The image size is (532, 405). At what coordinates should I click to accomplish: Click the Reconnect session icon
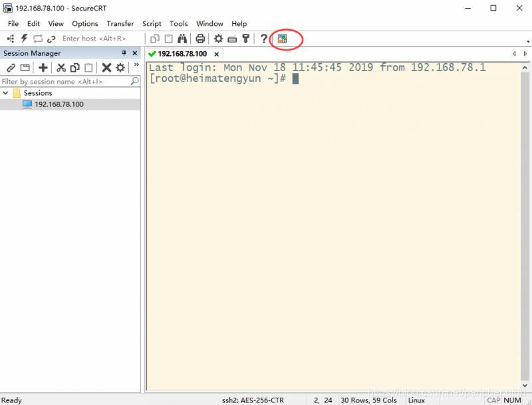[38, 39]
